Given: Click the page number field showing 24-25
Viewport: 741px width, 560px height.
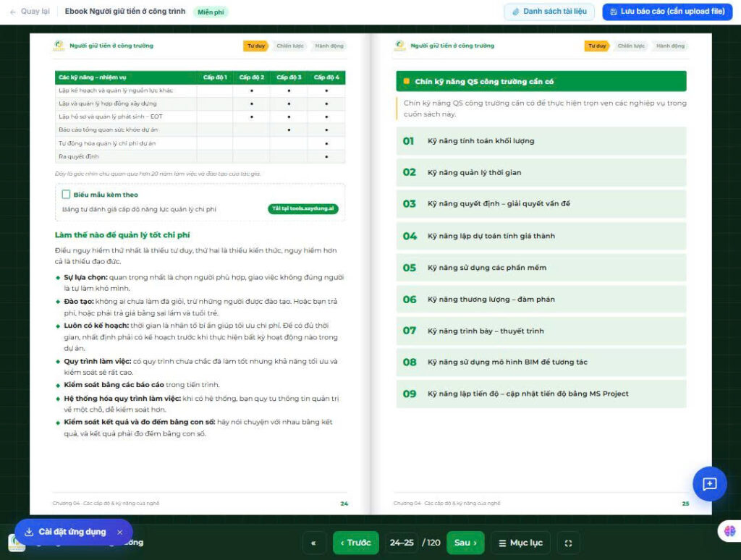Looking at the screenshot, I should click(402, 543).
